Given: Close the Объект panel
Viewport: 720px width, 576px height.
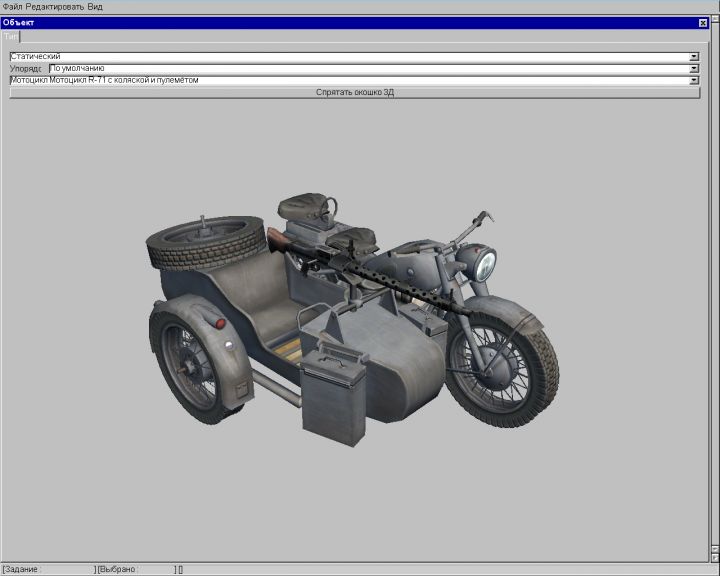Looking at the screenshot, I should (x=702, y=22).
